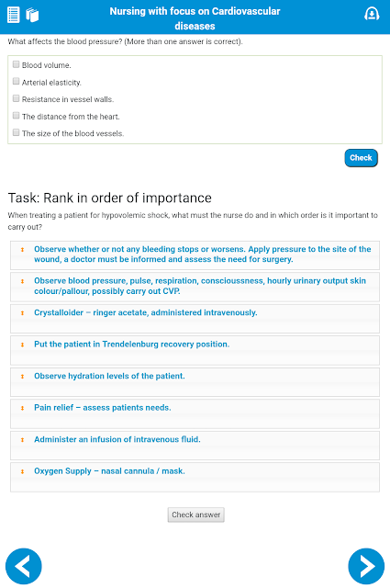Select Administer an infusion of intravenous fluid item
The height and width of the screenshot is (588, 390).
[195, 445]
